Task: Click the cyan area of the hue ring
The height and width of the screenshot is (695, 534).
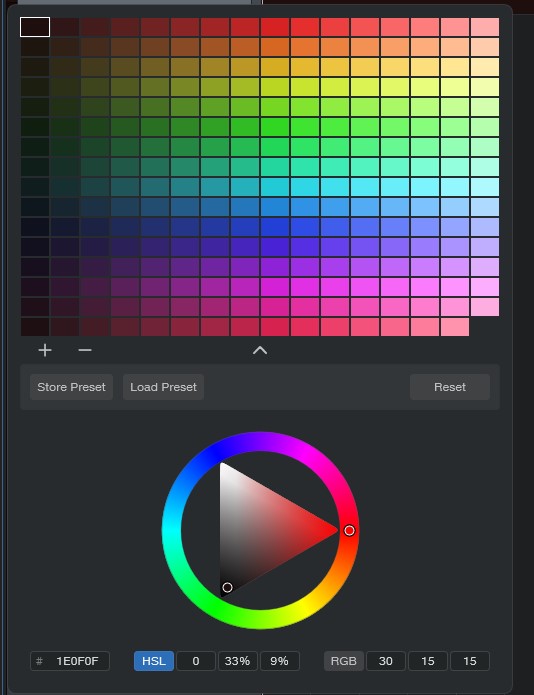Action: click(172, 530)
